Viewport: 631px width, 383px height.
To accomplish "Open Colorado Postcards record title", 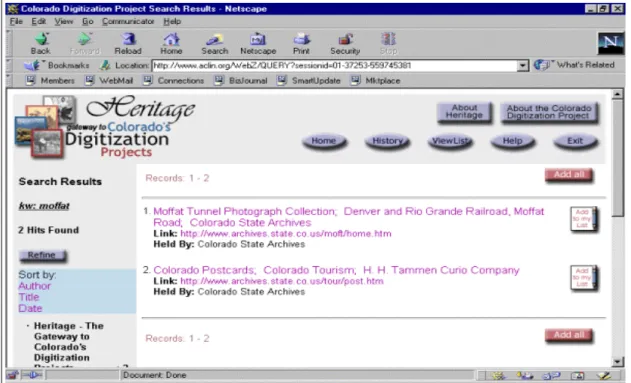I will click(x=336, y=270).
